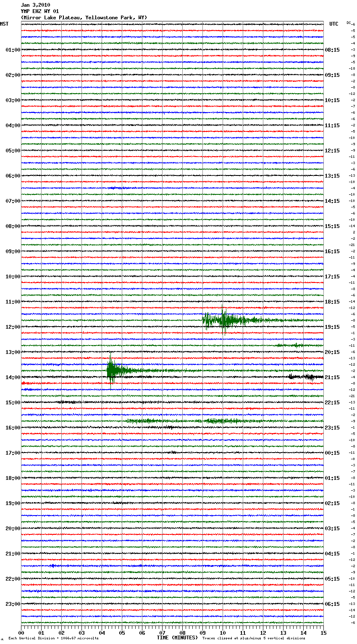Click the minute "04" tick label on the x-axis
This screenshot has width=357, height=644.
tap(102, 633)
